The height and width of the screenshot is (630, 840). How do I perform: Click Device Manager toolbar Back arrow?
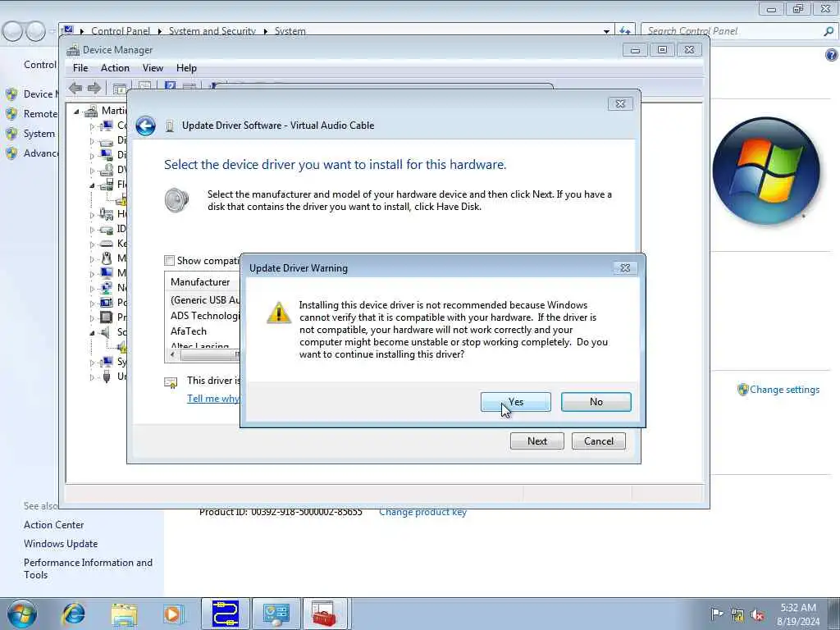click(x=75, y=88)
